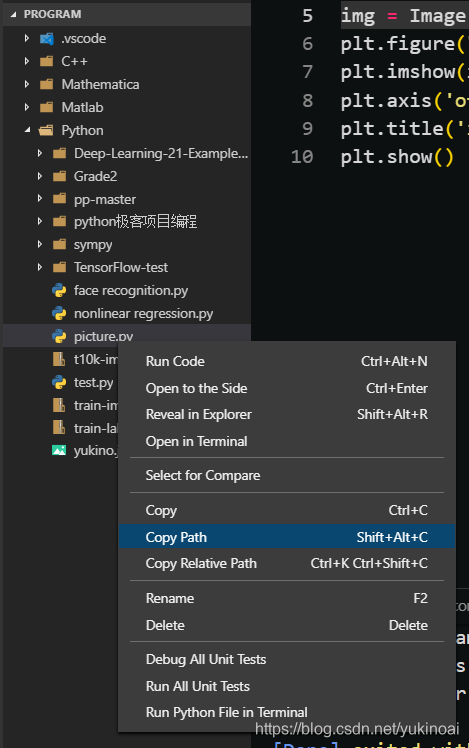Image resolution: width=469 pixels, height=748 pixels.
Task: Click the Python icon next to nonlinear regression.py
Action: tap(59, 313)
